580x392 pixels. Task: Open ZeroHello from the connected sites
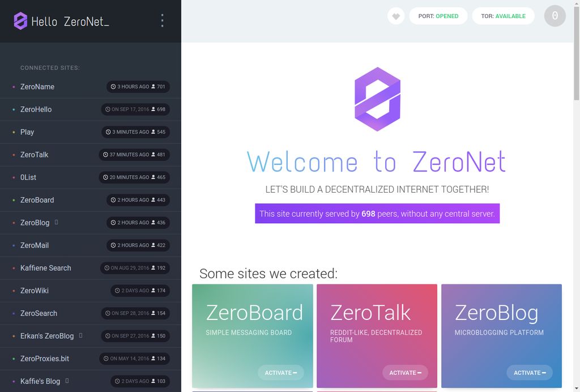36,109
